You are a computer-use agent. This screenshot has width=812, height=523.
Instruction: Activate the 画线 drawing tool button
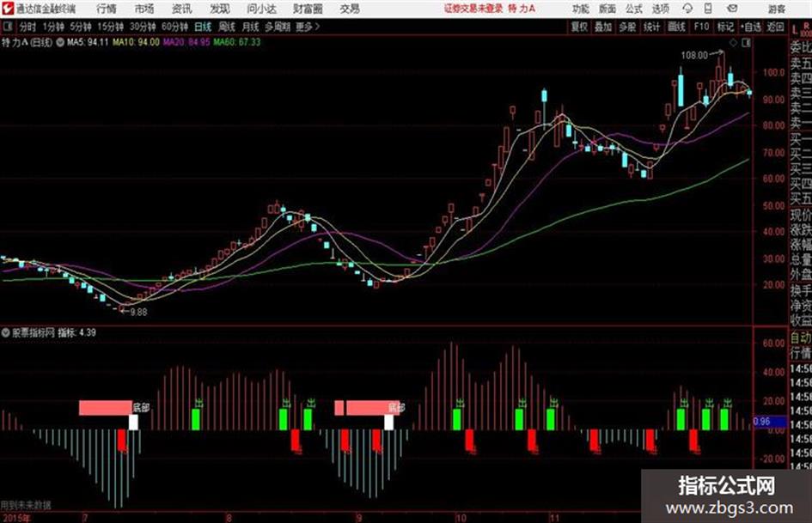coord(676,27)
